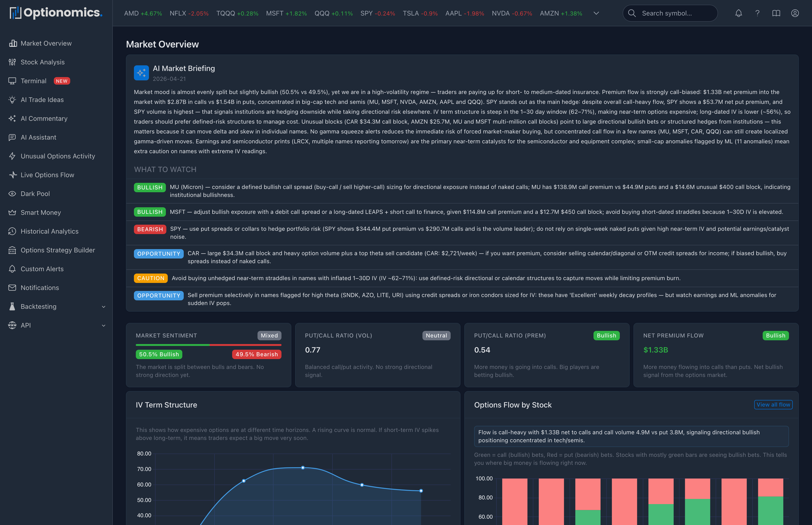Click the Notifications envelope icon
Viewport: 812px width, 525px height.
pyautogui.click(x=13, y=287)
